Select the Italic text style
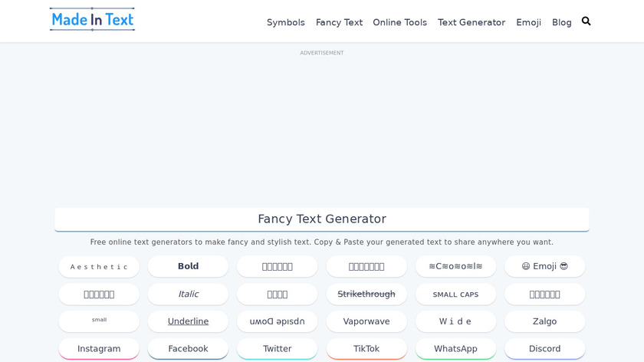Viewport: 644px width, 362px height. 188,294
